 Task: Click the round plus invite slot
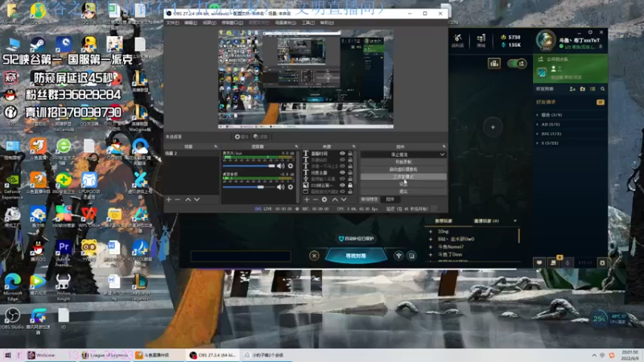(493, 127)
